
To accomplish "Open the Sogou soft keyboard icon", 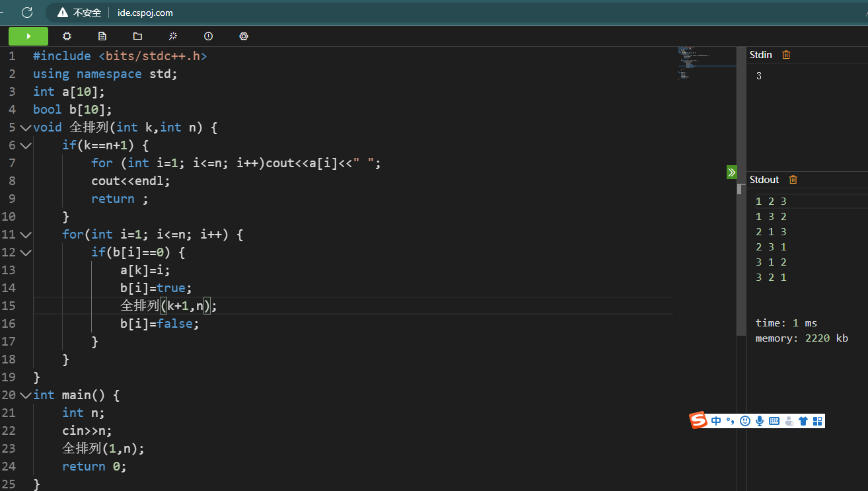I will [774, 421].
